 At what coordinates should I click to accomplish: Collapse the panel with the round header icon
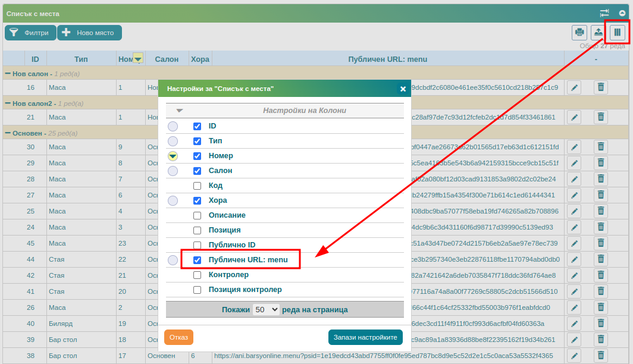coord(622,13)
